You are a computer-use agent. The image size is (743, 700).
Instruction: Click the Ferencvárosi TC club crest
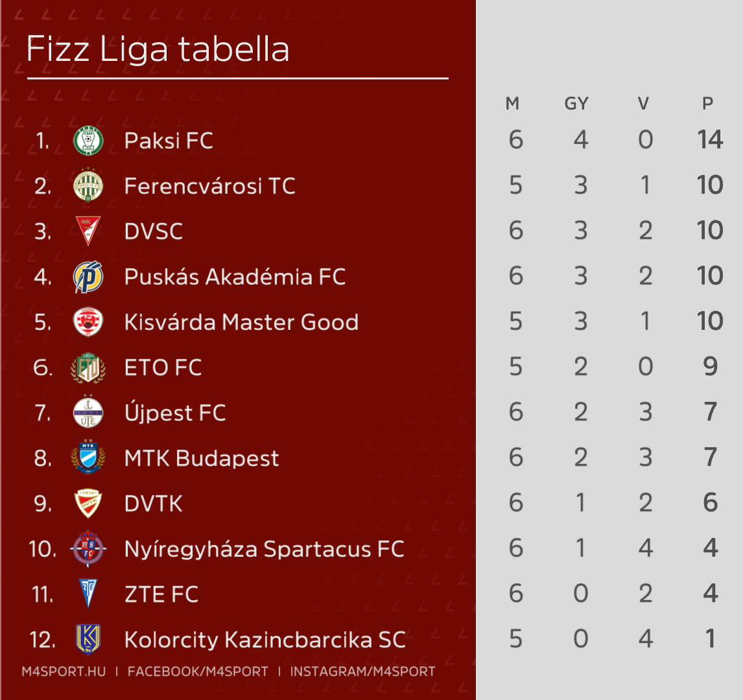click(88, 186)
